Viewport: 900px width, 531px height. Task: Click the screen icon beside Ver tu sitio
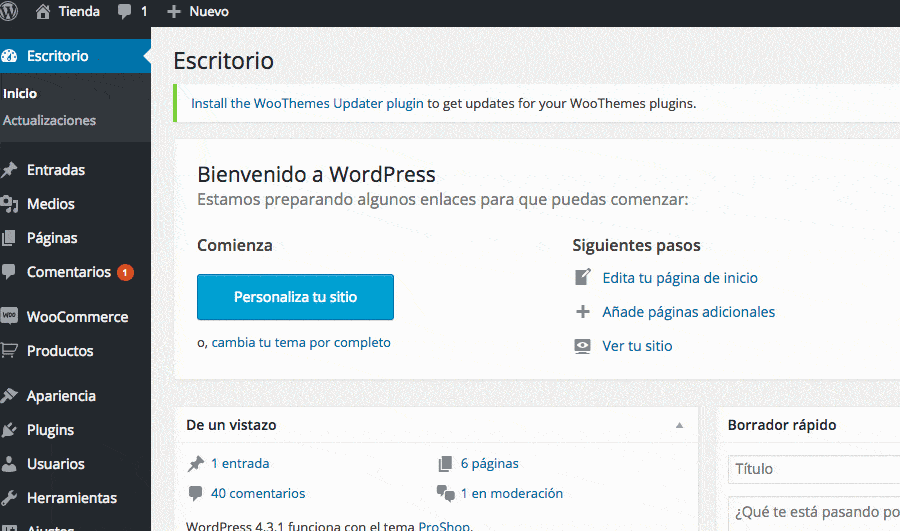point(582,346)
